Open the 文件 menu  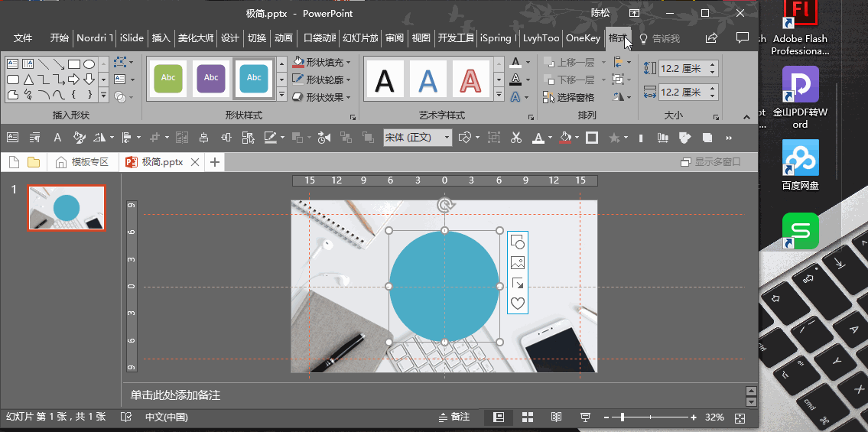click(23, 38)
